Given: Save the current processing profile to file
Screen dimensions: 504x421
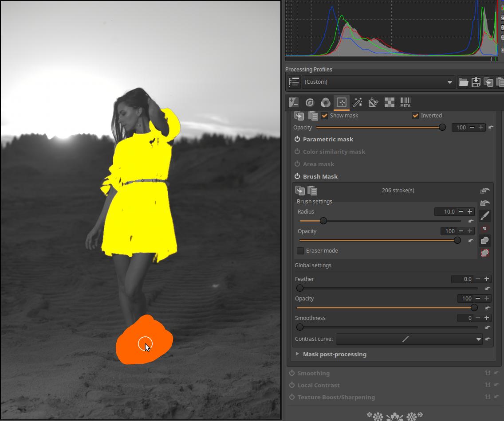Looking at the screenshot, I should point(476,82).
